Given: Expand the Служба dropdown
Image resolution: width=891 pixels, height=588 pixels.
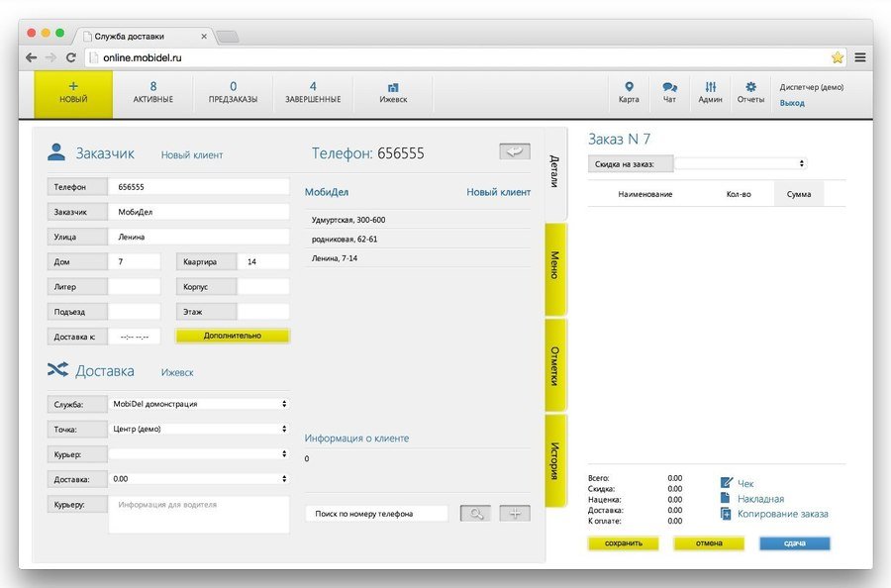Looking at the screenshot, I should 199,404.
